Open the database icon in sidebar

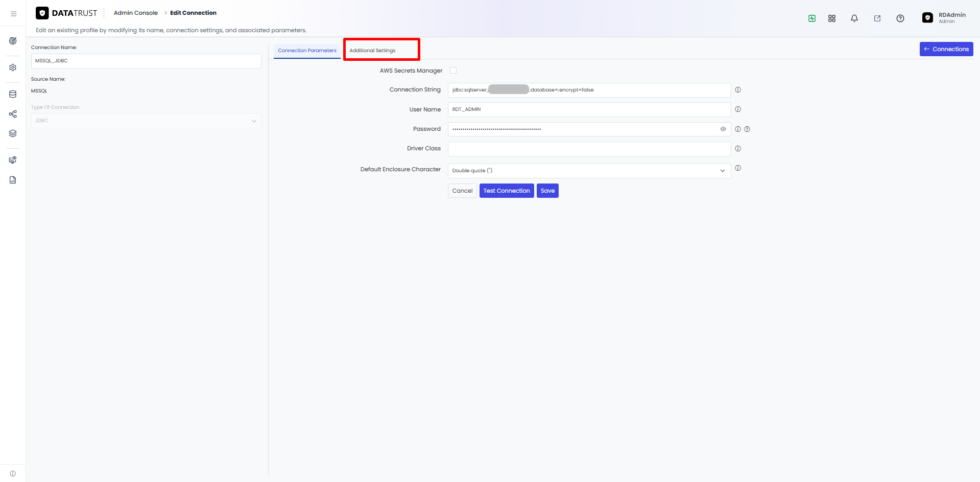coord(13,94)
